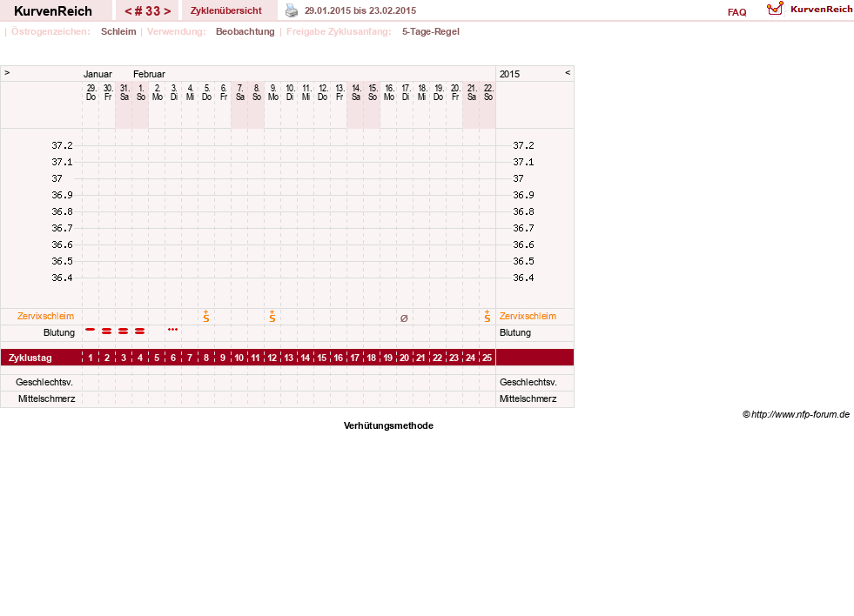Click the spotting dots on cycle day 6
The image size is (854, 616).
click(172, 329)
